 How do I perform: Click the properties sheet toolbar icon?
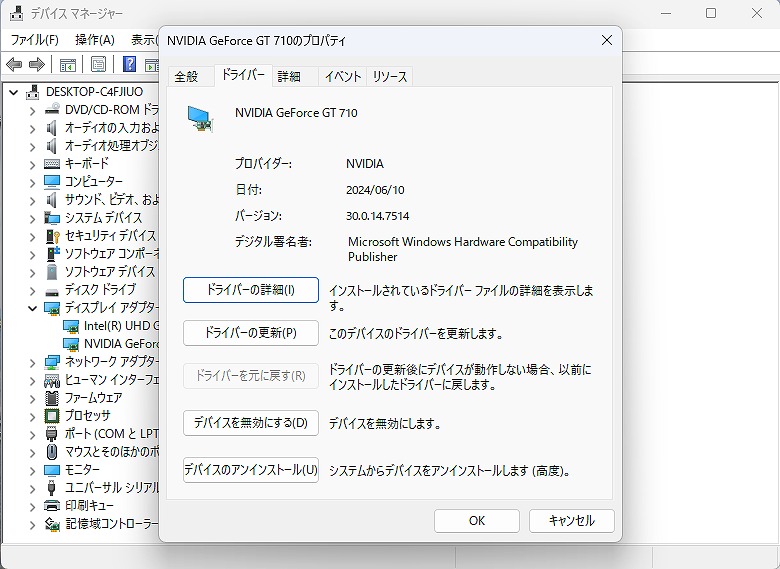pos(98,65)
